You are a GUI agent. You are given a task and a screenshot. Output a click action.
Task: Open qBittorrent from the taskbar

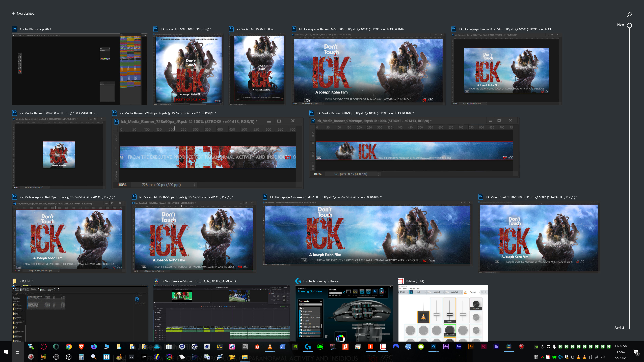(x=408, y=346)
